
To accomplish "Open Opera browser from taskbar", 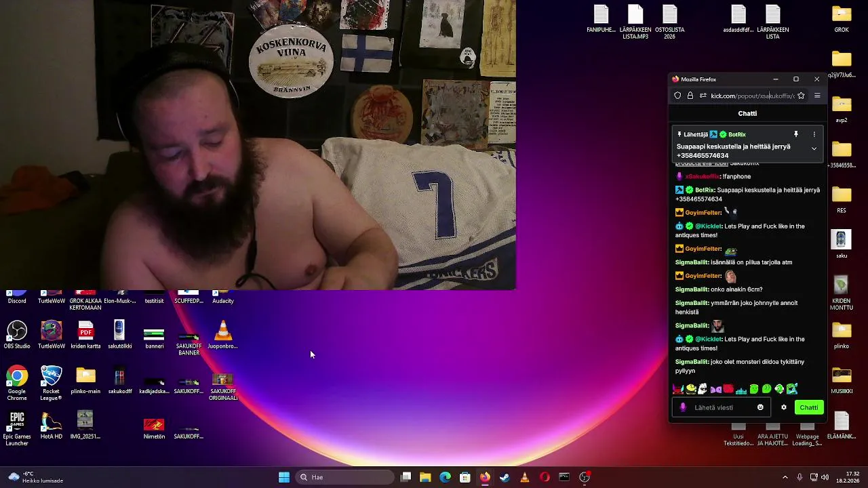I will [x=545, y=477].
